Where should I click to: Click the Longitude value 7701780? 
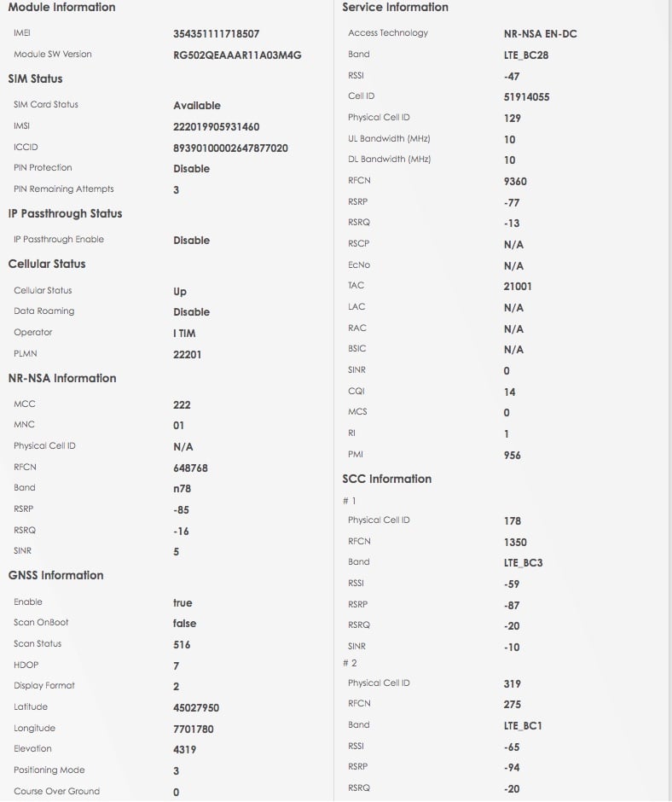(194, 729)
